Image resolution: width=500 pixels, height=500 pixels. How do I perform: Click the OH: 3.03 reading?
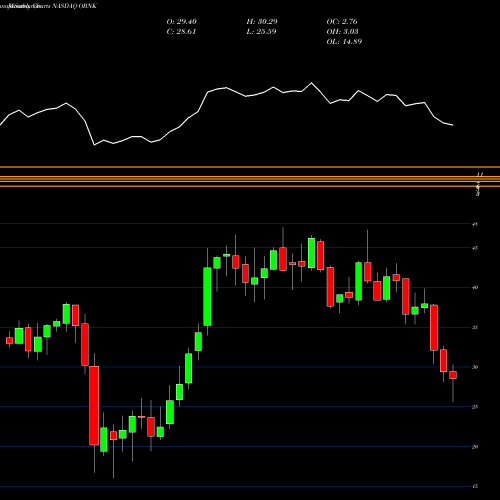pos(342,32)
